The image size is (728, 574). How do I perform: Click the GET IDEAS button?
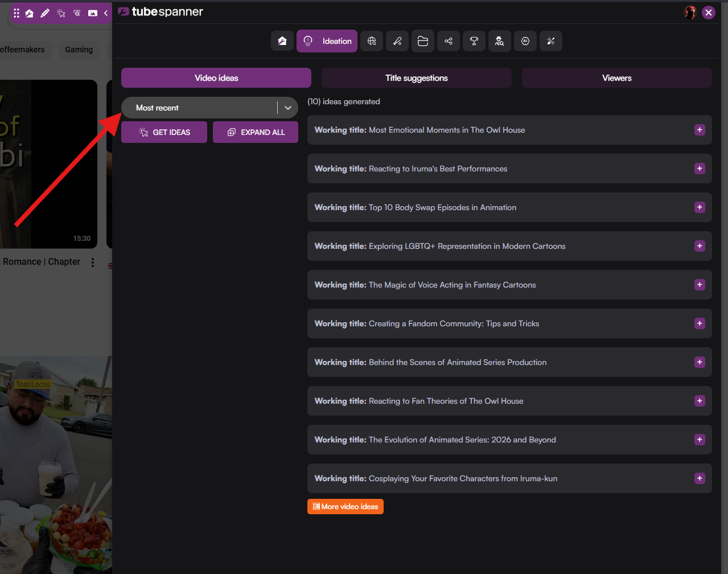point(164,132)
